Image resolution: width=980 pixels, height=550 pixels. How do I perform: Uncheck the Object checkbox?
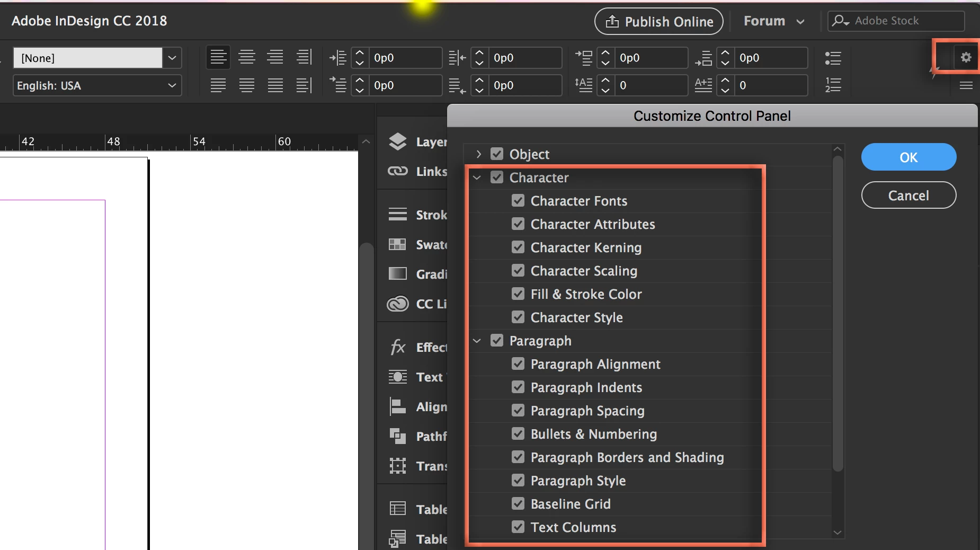click(497, 154)
